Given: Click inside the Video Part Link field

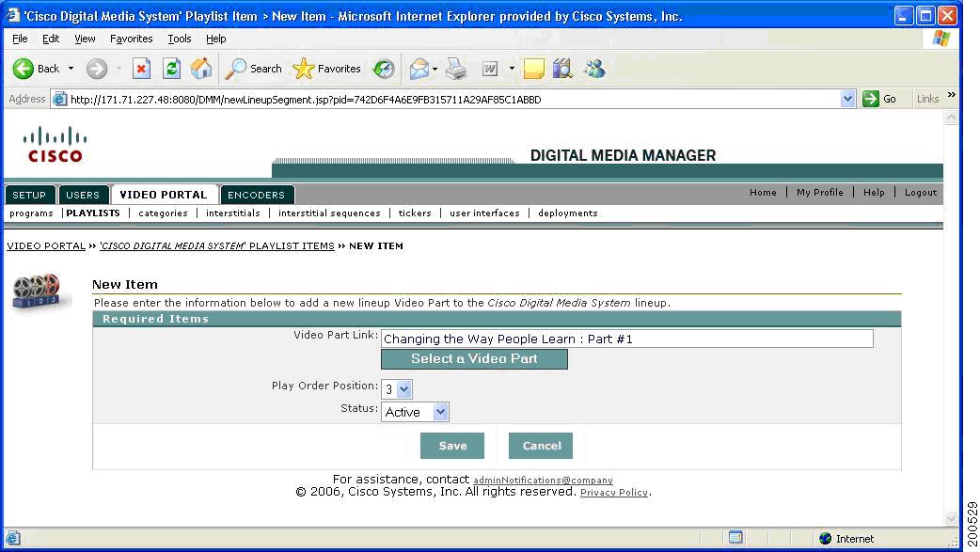Looking at the screenshot, I should click(626, 339).
